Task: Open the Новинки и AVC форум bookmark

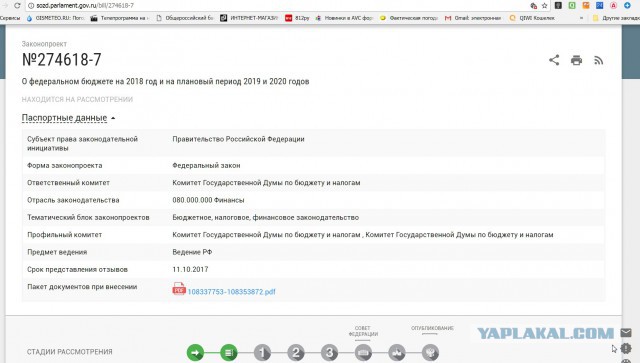Action: click(x=345, y=18)
